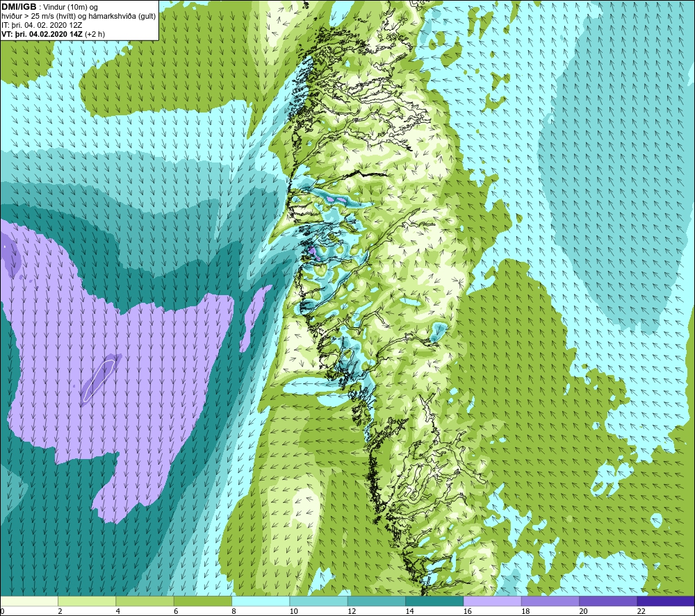Click the 14–16 m/s dark teal legend swatch
Image resolution: width=695 pixels, height=616 pixels.
coord(434,601)
